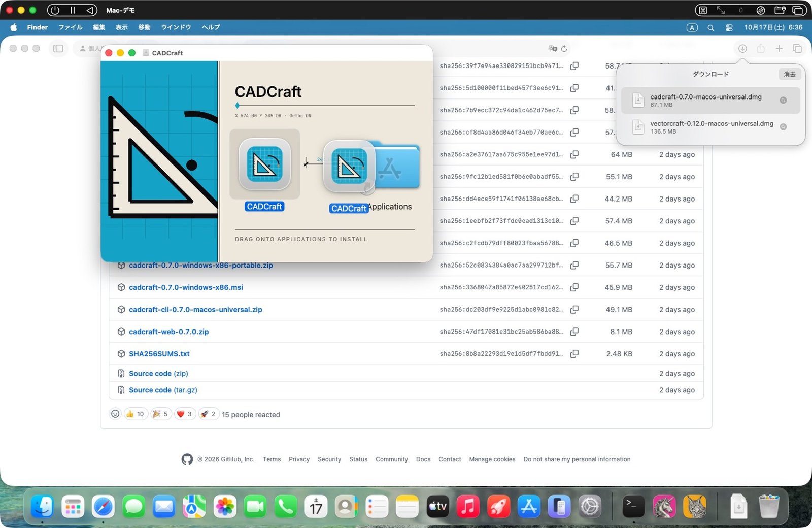Viewport: 812px width, 528px height.
Task: Download cadcraft-0.7.0-windows-x86-portable.zip
Action: (x=201, y=266)
